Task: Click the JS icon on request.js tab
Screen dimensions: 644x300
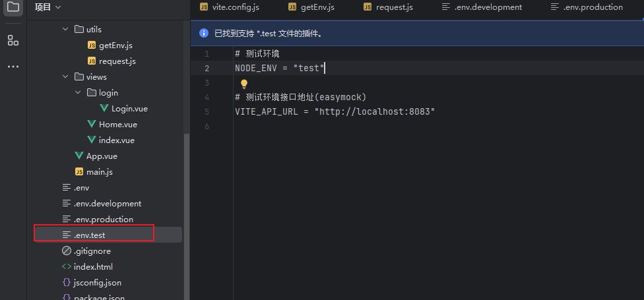Action: (x=368, y=7)
